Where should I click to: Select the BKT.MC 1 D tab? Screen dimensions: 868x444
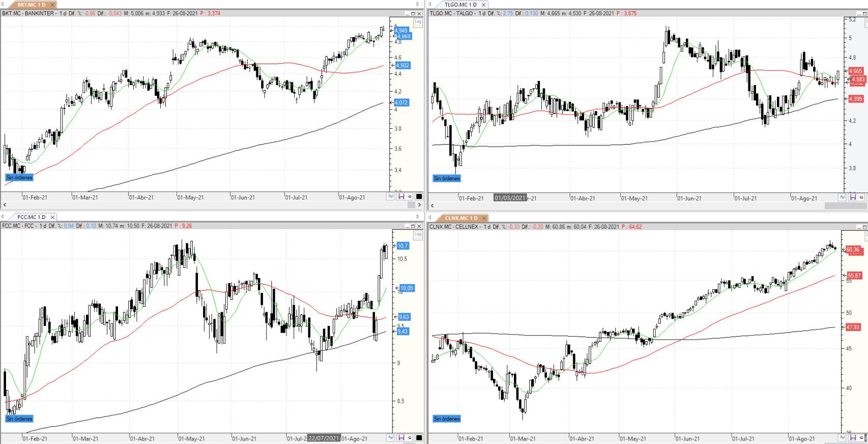pyautogui.click(x=31, y=5)
